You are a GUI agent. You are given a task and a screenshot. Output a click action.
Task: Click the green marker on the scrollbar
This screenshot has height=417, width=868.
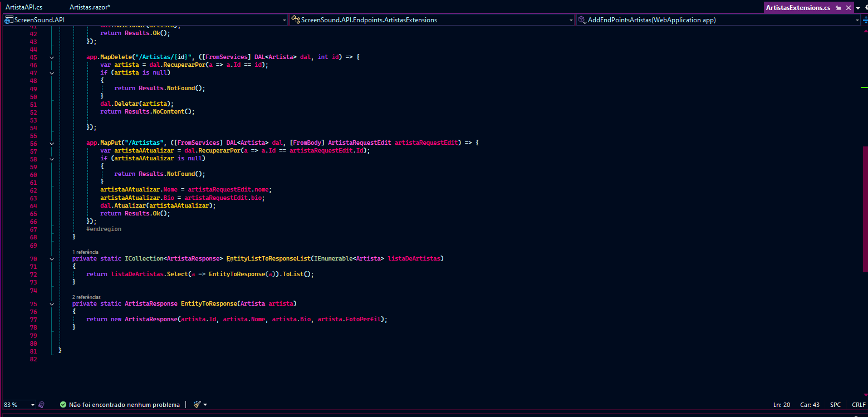864,87
